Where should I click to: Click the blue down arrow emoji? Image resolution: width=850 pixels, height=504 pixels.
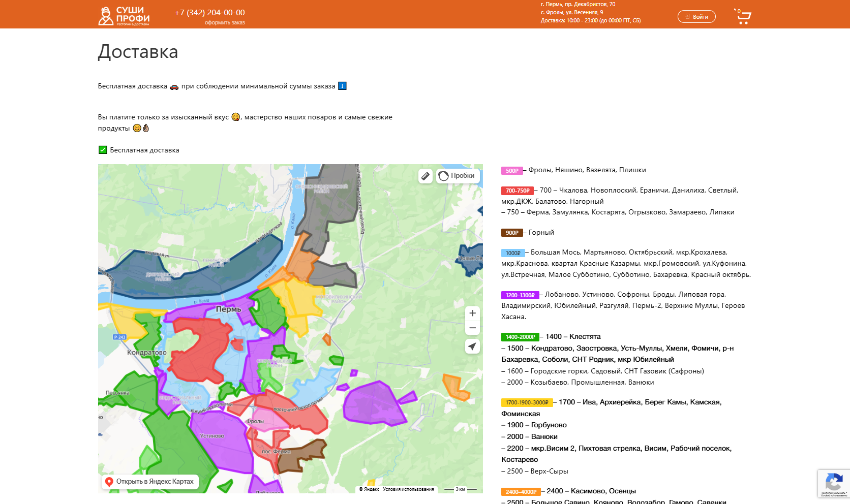pos(342,86)
